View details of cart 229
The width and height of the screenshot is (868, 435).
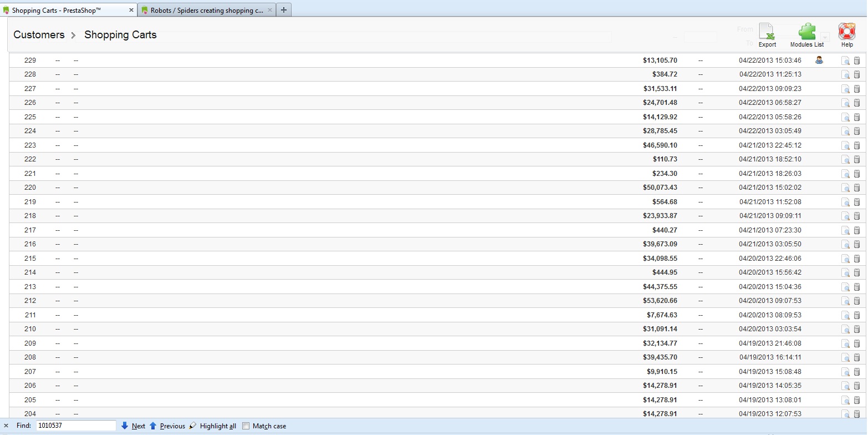845,60
